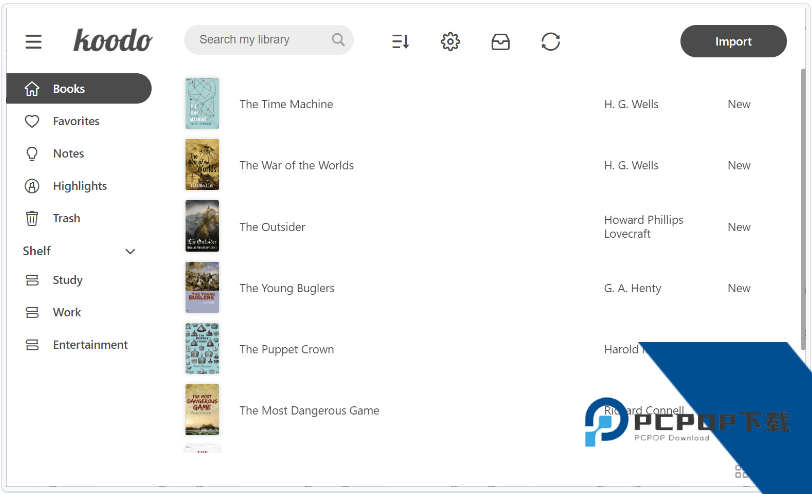This screenshot has height=494, width=812.
Task: Click the Favorites heart icon
Action: [32, 121]
